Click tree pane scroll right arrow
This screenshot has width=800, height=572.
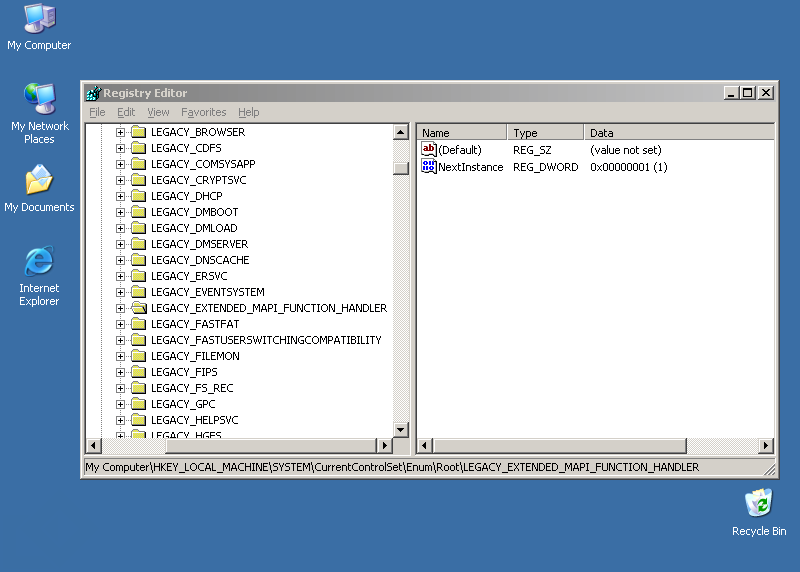click(384, 445)
